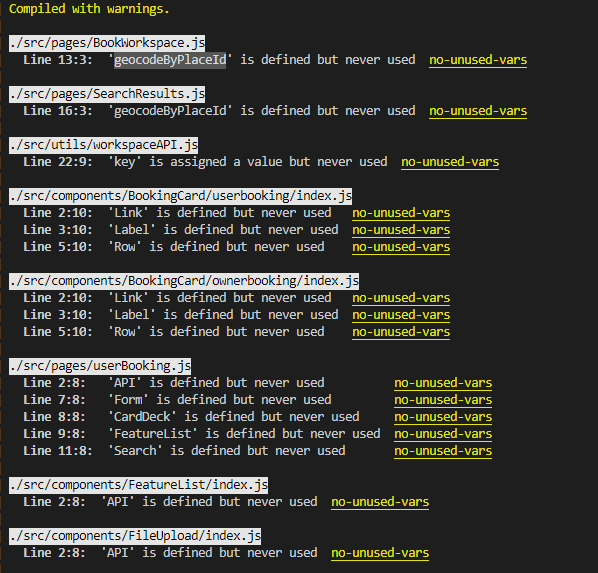This screenshot has height=573, width=598.
Task: Click no-unused-vars link on Line 16:3
Action: point(478,111)
